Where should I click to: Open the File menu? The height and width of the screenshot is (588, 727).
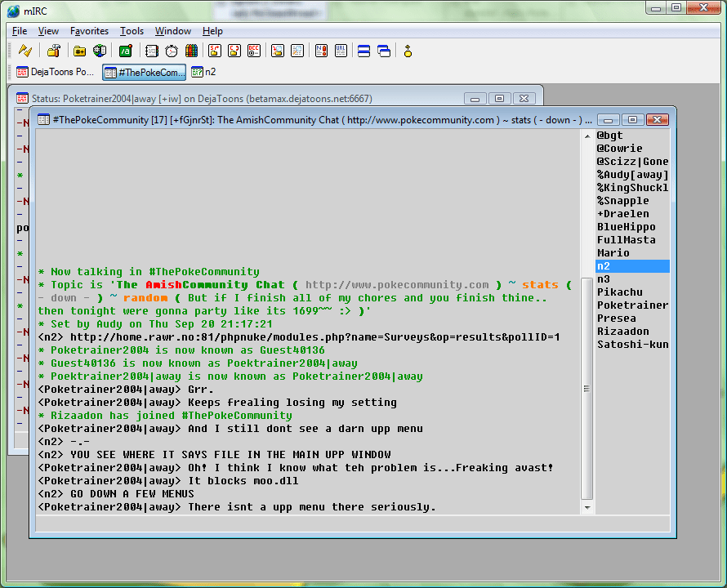tap(20, 31)
